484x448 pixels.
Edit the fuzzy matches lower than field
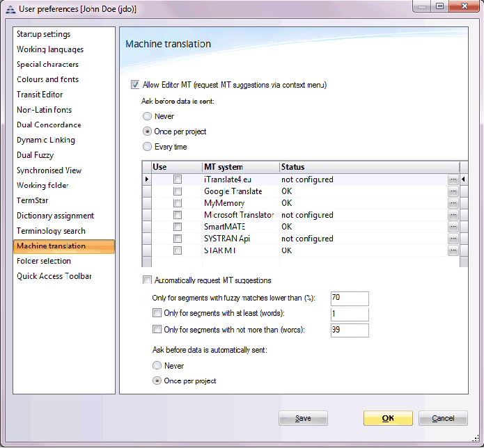tap(350, 298)
